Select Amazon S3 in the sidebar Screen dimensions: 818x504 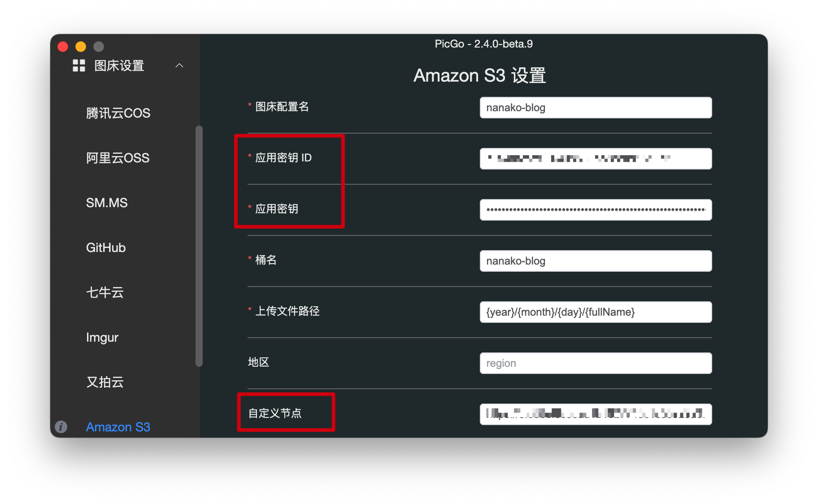click(118, 427)
